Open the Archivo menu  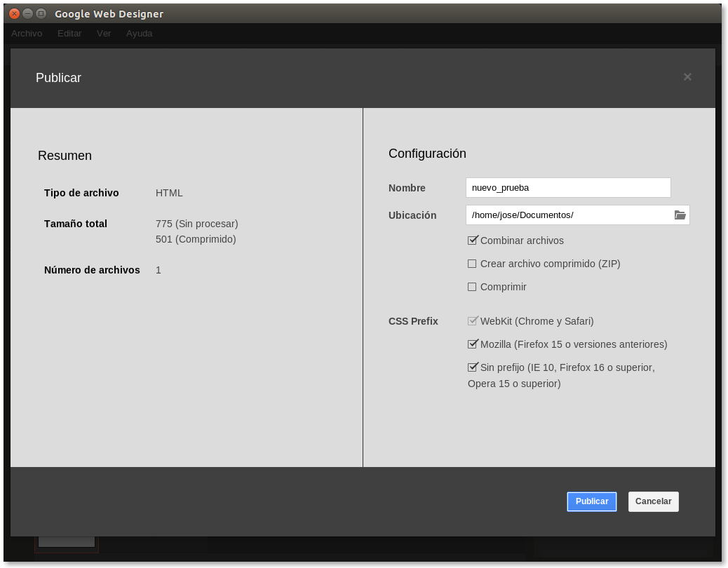[x=27, y=33]
